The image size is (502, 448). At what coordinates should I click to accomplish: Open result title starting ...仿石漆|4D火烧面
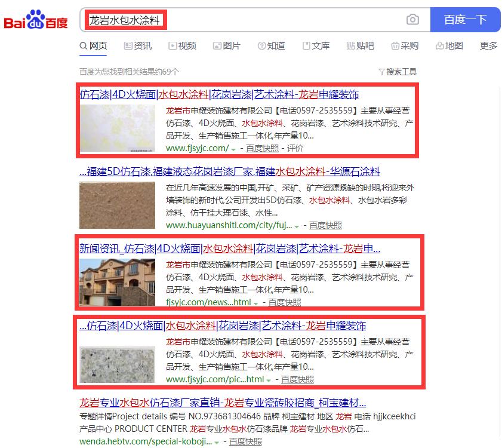[223, 326]
